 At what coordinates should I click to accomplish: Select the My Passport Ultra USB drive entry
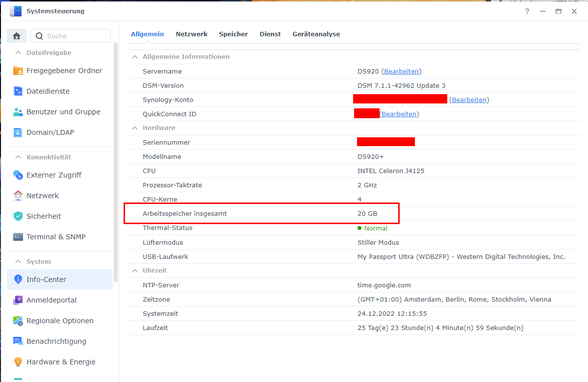coord(461,257)
